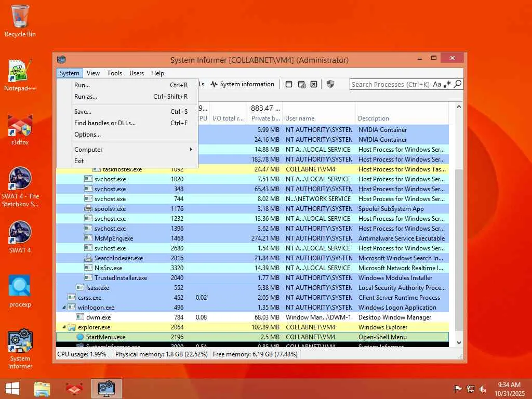532x399 pixels.
Task: Toggle case-sensitive search (Aa) option
Action: (436, 84)
